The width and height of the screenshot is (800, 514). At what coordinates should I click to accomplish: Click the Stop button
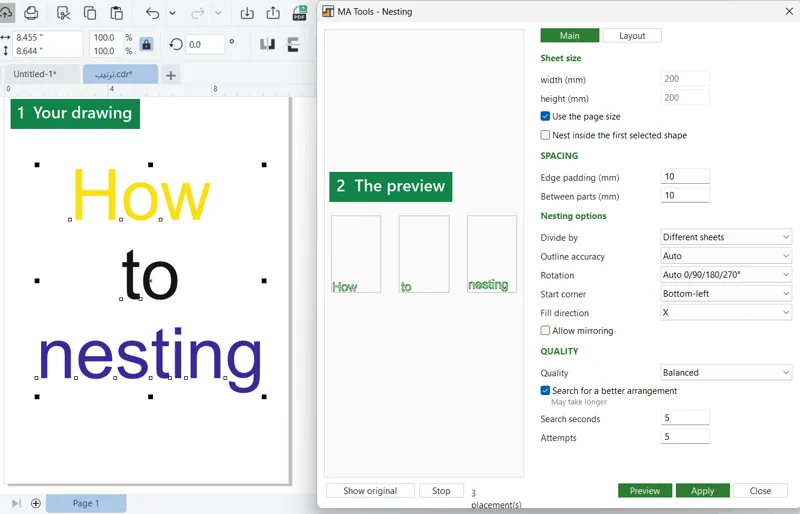coord(441,491)
